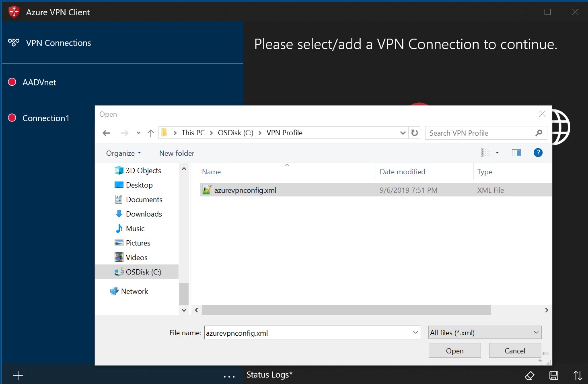The width and height of the screenshot is (588, 384).
Task: Open the address bar history dropdown
Action: (x=403, y=132)
